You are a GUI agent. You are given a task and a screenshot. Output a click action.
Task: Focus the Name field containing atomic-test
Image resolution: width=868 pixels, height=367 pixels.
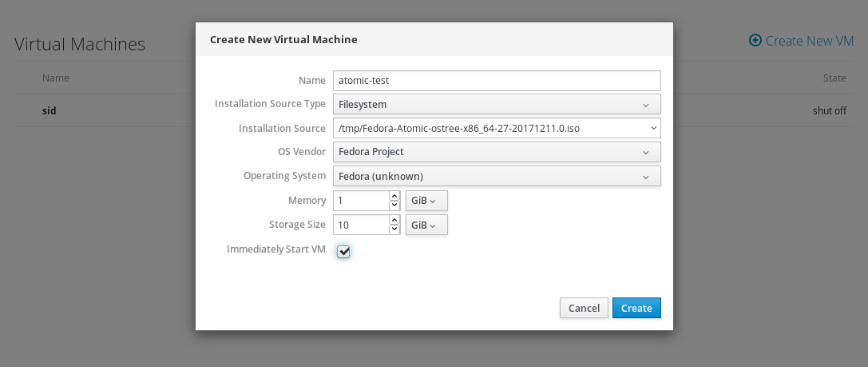click(x=496, y=81)
